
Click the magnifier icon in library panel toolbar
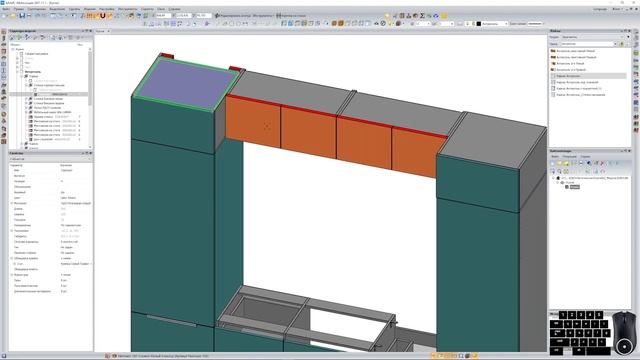pyautogui.click(x=559, y=171)
